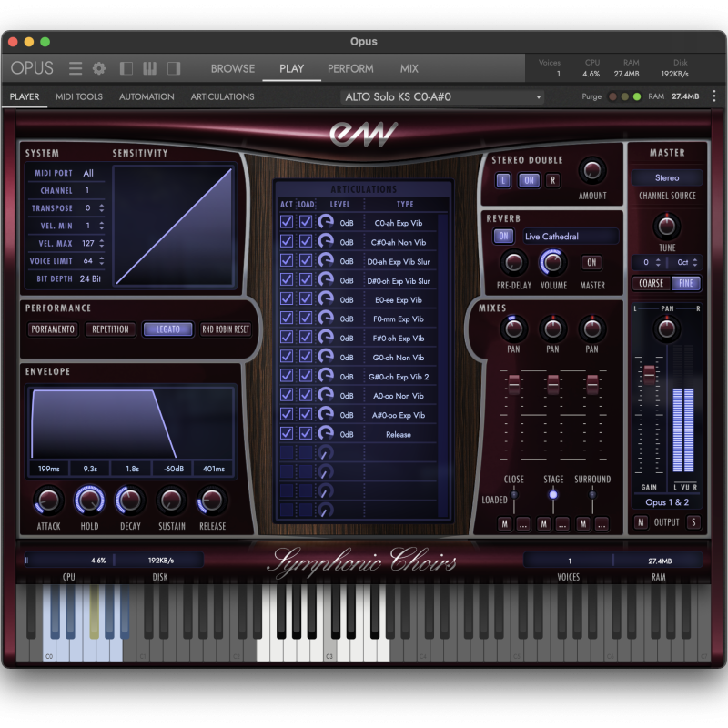Open the Opus hamburger main menu
Image resolution: width=728 pixels, height=728 pixels.
click(76, 69)
